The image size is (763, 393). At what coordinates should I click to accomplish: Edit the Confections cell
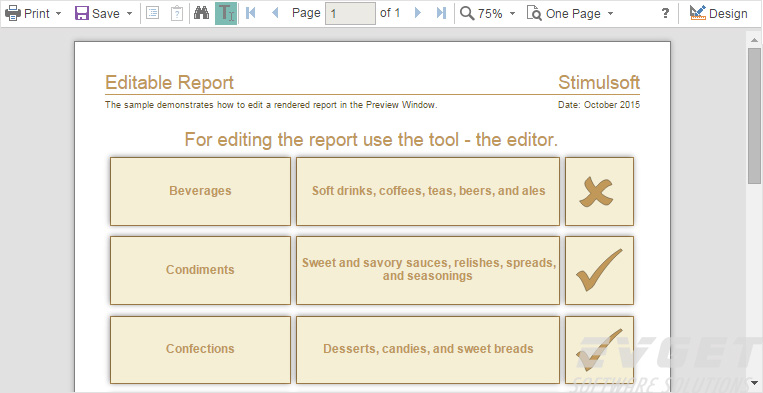tap(200, 350)
